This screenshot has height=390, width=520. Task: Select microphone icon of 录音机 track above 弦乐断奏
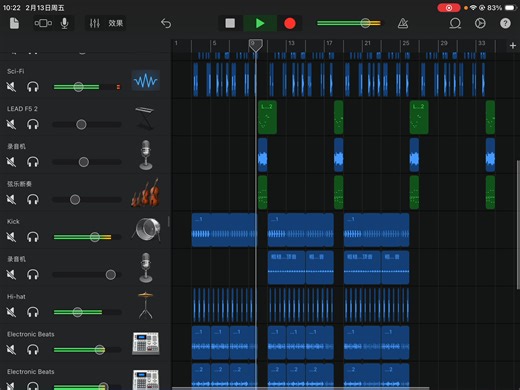[x=146, y=155]
